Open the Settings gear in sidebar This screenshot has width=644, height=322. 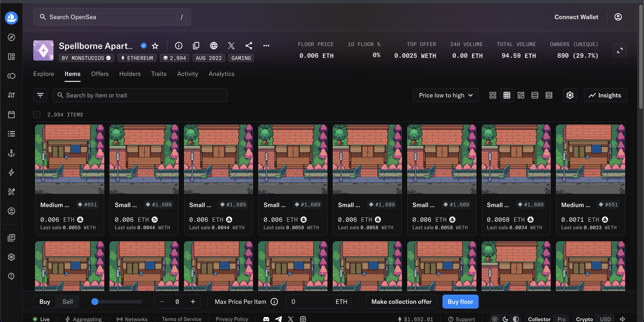pyautogui.click(x=11, y=257)
